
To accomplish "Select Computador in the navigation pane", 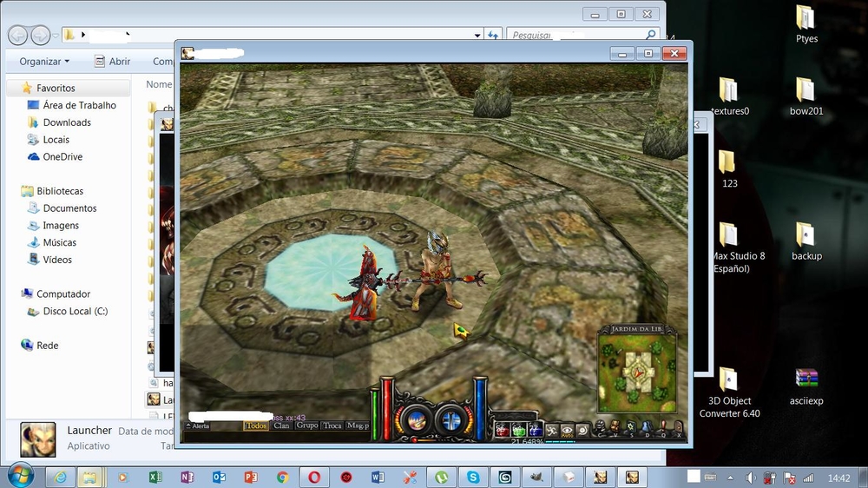I will point(63,294).
